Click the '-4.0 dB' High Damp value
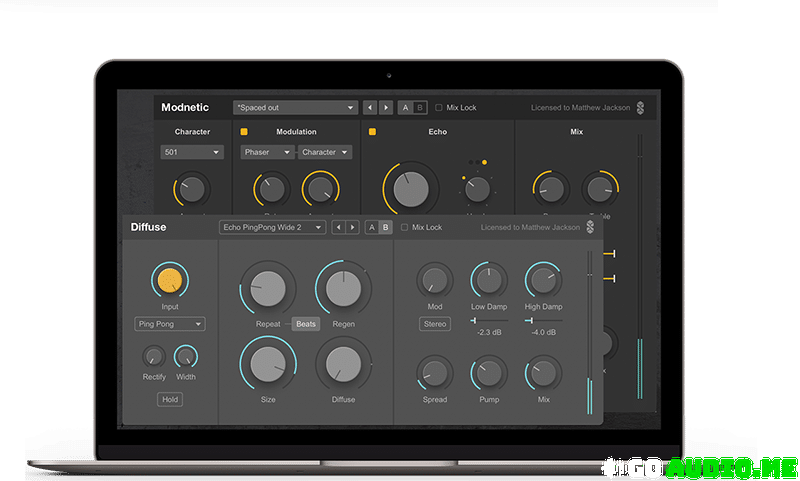The image size is (800, 481). click(x=544, y=332)
